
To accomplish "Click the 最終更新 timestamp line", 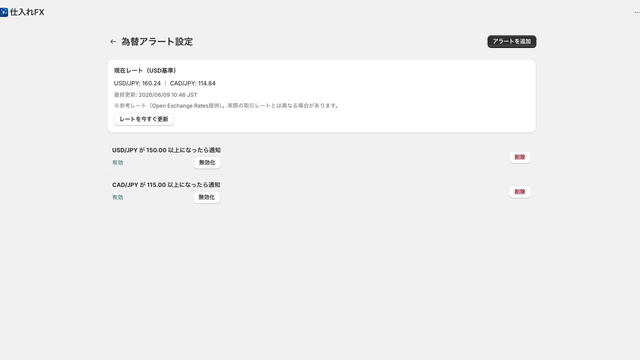I will click(x=156, y=95).
